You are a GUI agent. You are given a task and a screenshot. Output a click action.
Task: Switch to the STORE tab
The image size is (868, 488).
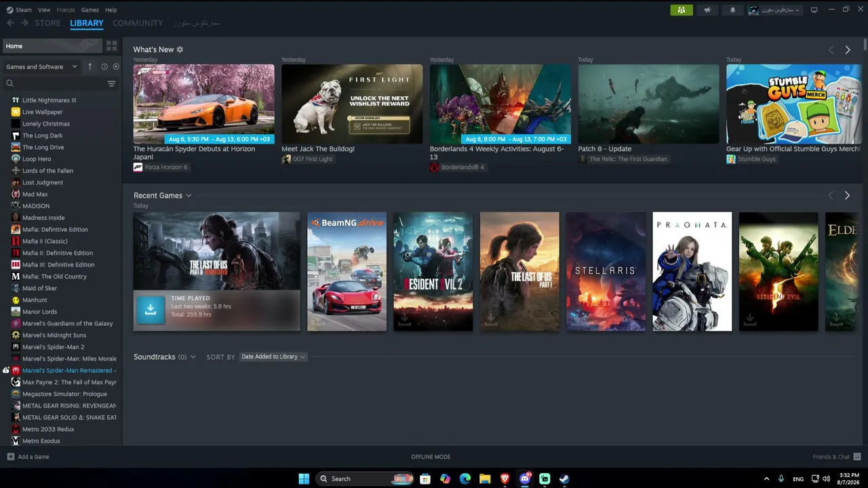tap(47, 23)
